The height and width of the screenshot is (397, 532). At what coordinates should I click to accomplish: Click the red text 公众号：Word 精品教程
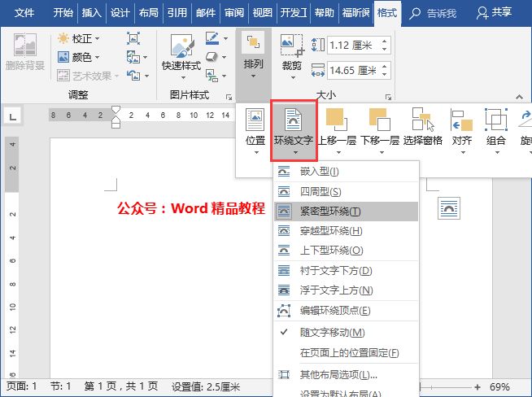pos(191,208)
